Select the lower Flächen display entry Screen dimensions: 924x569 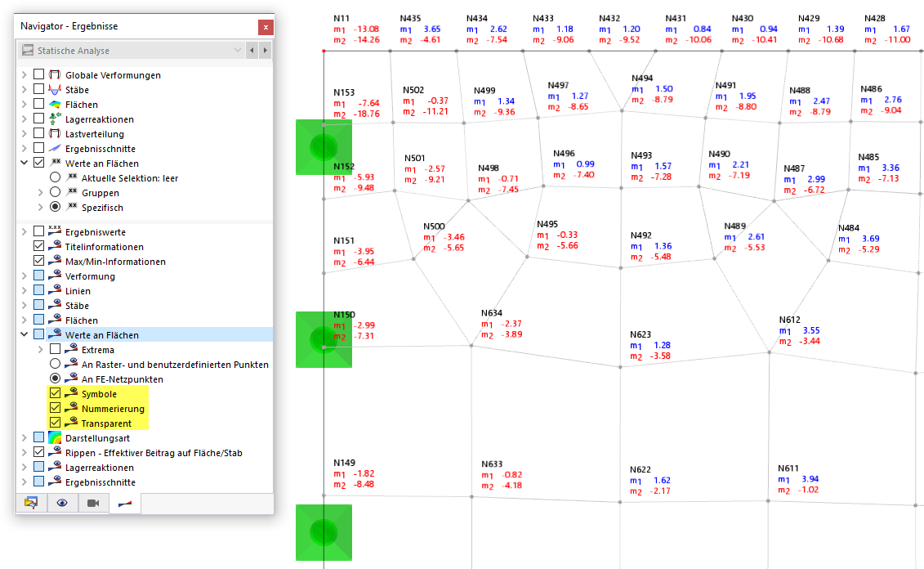(x=82, y=320)
